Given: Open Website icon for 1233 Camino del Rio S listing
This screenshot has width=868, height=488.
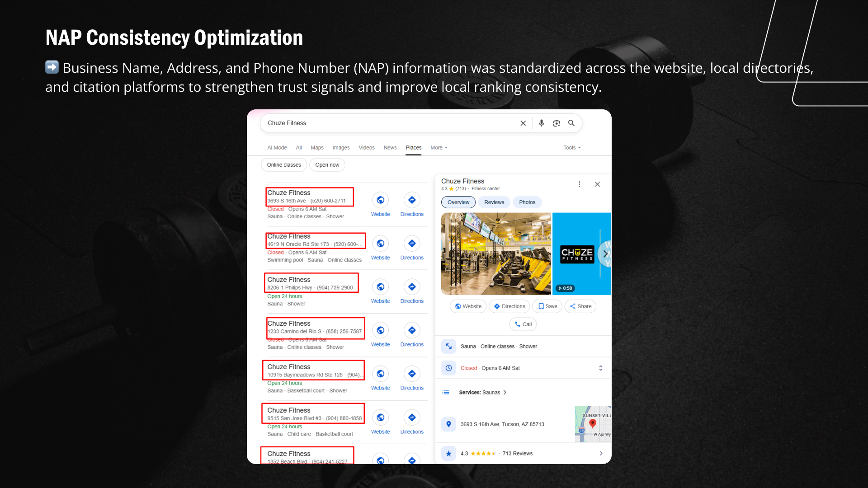Looking at the screenshot, I should [381, 330].
